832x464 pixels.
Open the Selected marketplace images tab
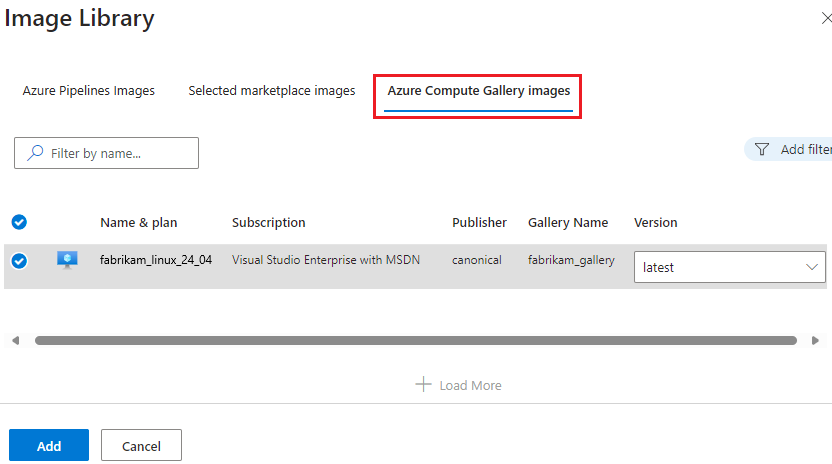pyautogui.click(x=272, y=91)
